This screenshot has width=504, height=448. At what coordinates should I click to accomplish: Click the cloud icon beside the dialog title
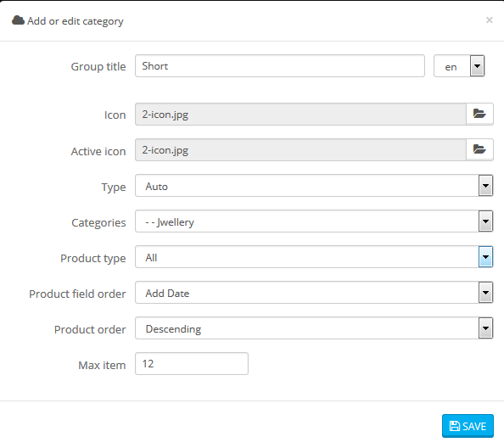pyautogui.click(x=18, y=20)
